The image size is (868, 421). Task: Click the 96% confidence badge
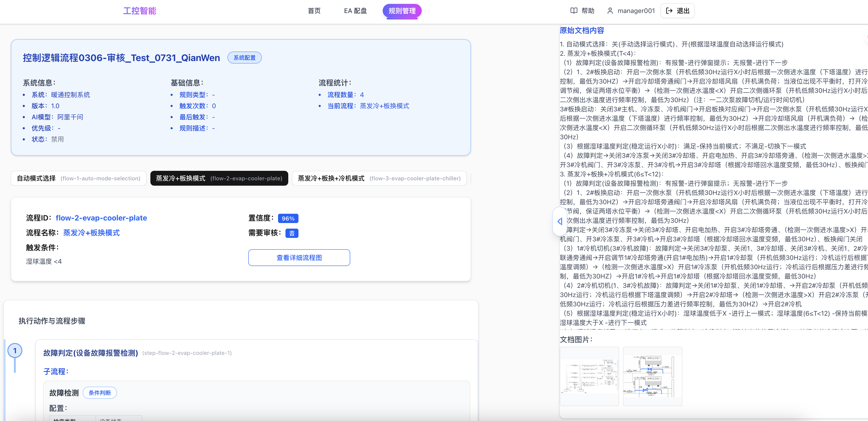click(x=288, y=218)
